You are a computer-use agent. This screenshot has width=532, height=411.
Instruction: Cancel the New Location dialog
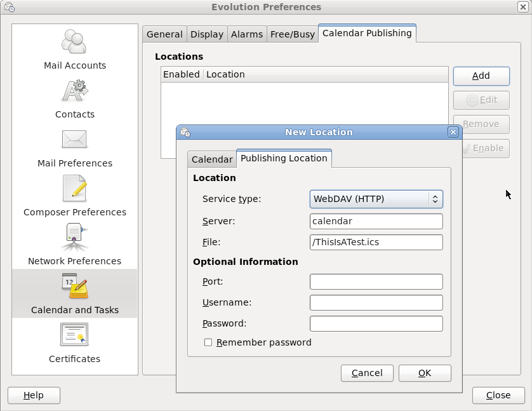pyautogui.click(x=367, y=373)
